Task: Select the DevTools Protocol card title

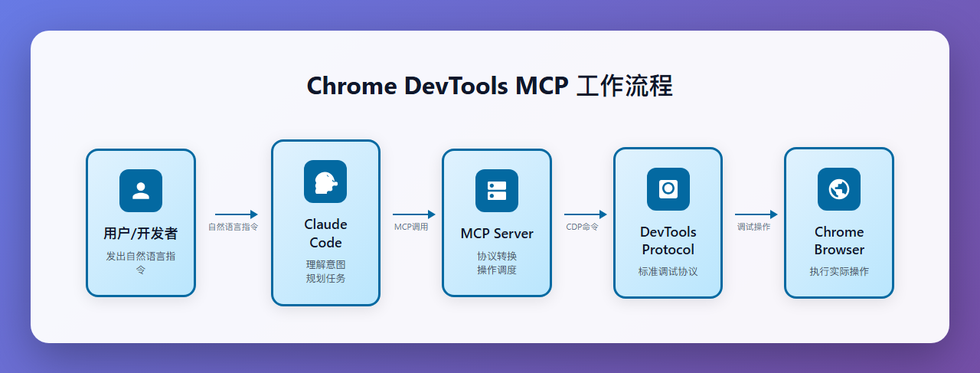Action: pyautogui.click(x=668, y=240)
